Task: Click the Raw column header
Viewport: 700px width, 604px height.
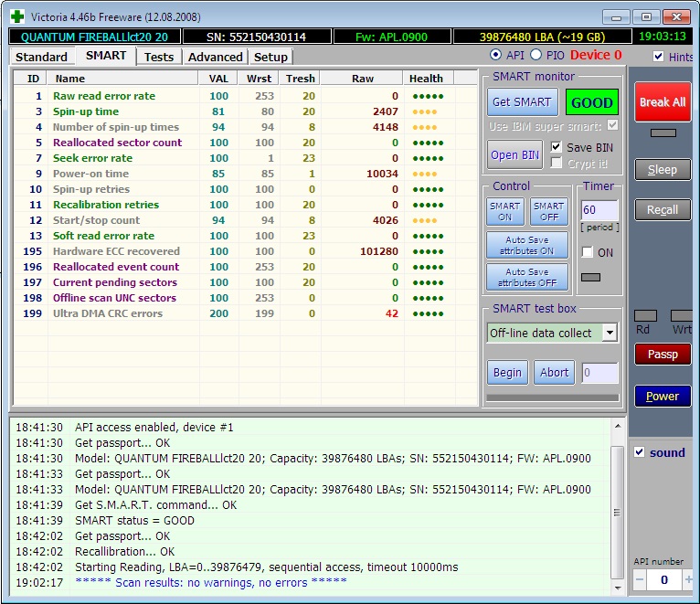Action: 362,79
